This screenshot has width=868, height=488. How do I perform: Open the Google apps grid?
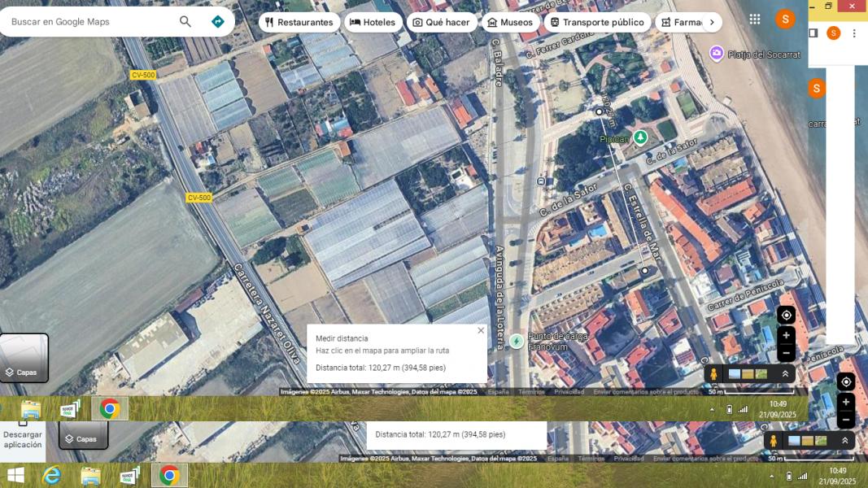click(755, 19)
